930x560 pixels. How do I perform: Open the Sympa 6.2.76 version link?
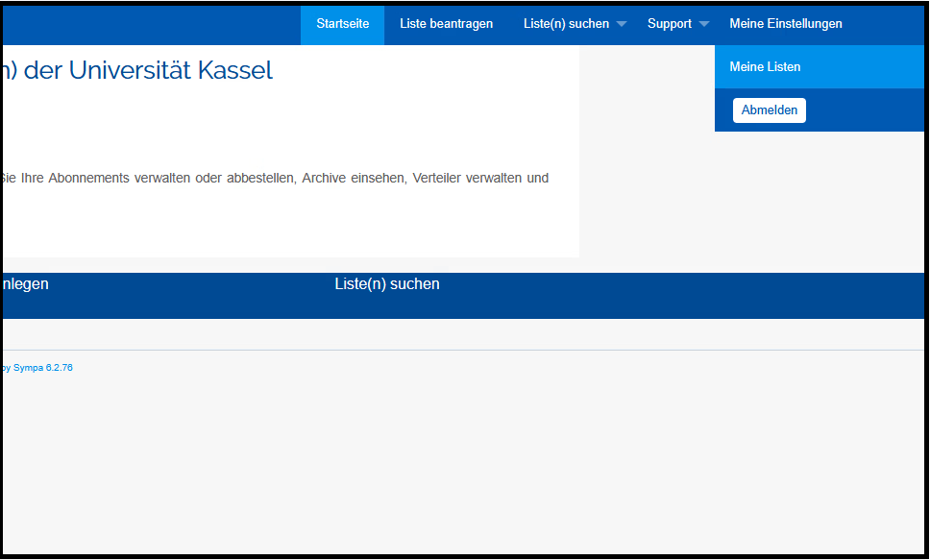(x=42, y=368)
